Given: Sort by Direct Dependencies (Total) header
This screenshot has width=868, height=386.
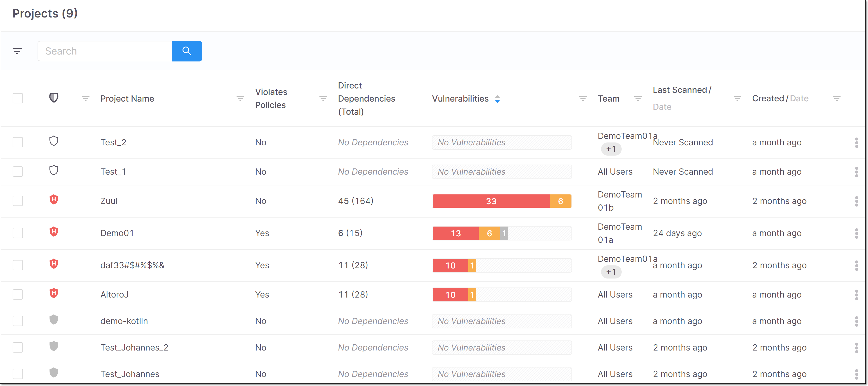Looking at the screenshot, I should point(366,98).
